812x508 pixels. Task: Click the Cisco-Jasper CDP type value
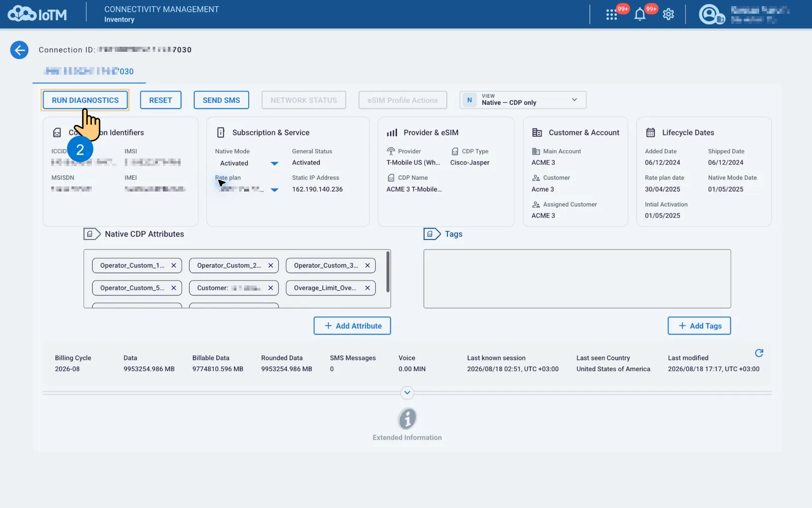point(470,163)
